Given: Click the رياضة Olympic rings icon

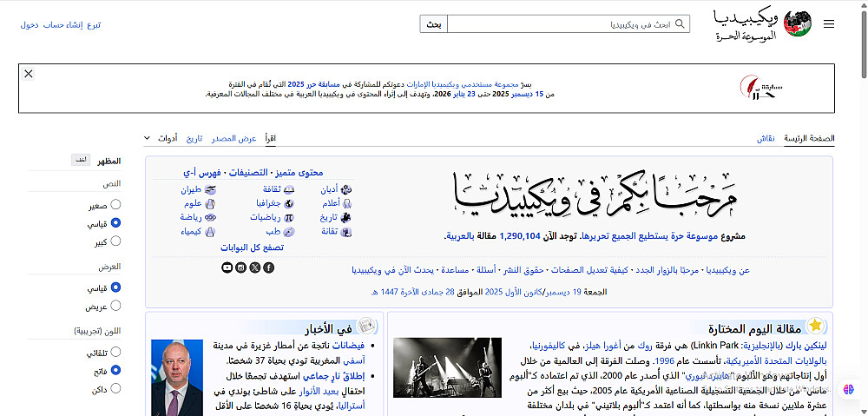Looking at the screenshot, I should pyautogui.click(x=210, y=217).
